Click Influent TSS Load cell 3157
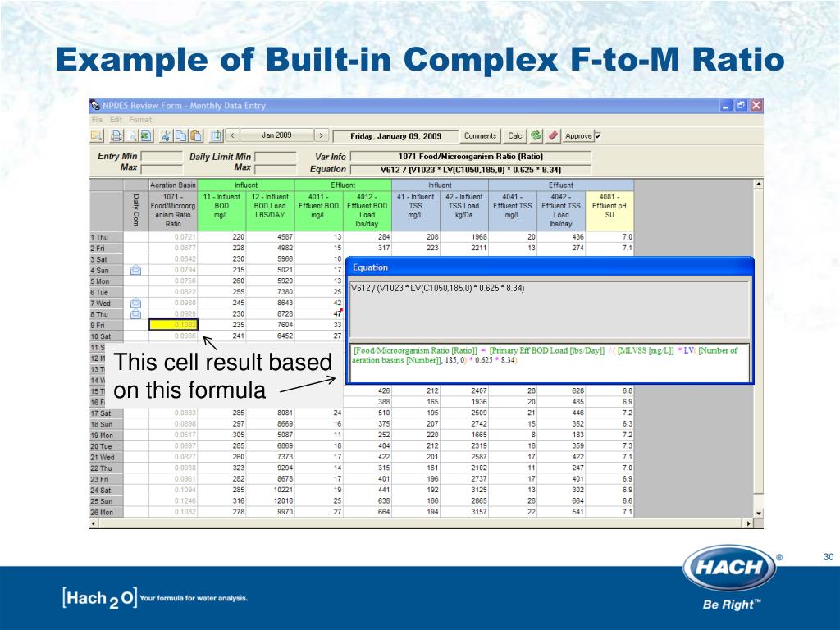The width and height of the screenshot is (840, 630). pos(464,512)
